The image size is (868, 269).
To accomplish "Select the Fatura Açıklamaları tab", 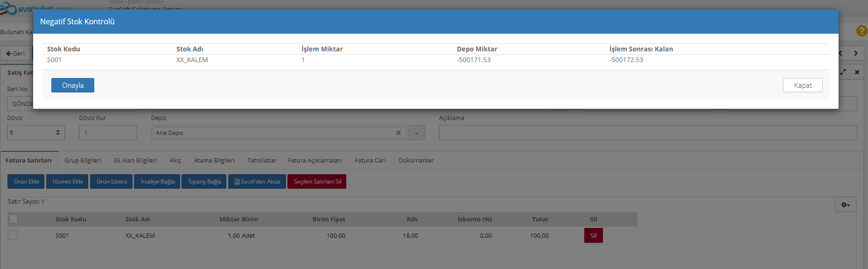I will click(315, 161).
